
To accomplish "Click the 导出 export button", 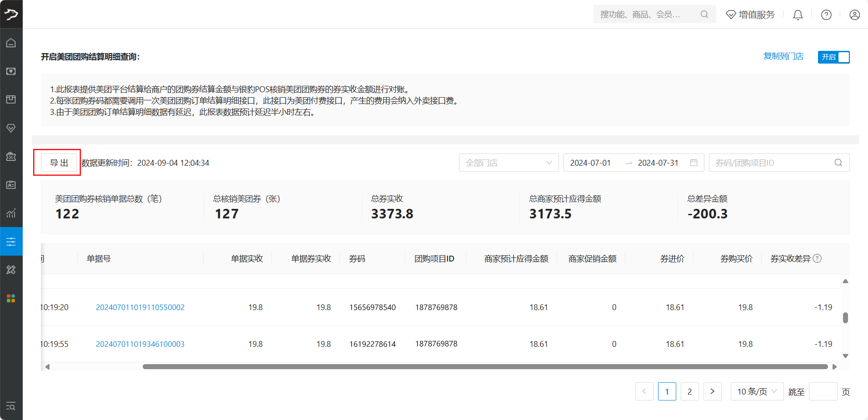I will click(59, 163).
